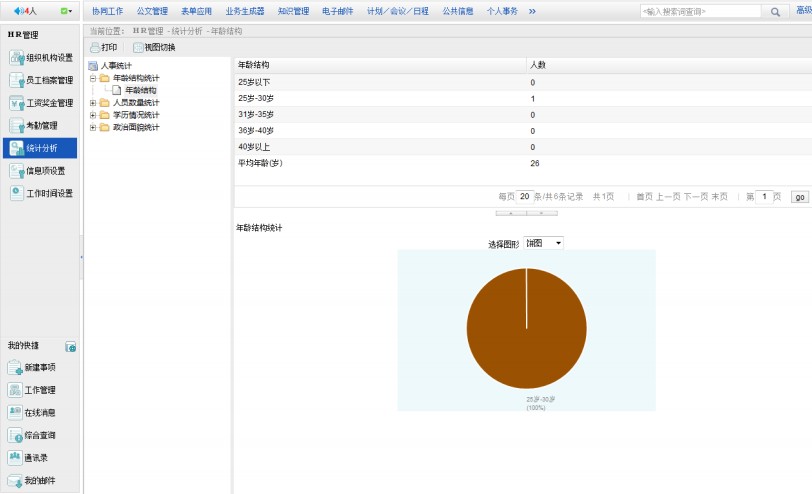This screenshot has width=812, height=494.
Task: Expand the 人员数量统计 folder
Action: pyautogui.click(x=93, y=103)
